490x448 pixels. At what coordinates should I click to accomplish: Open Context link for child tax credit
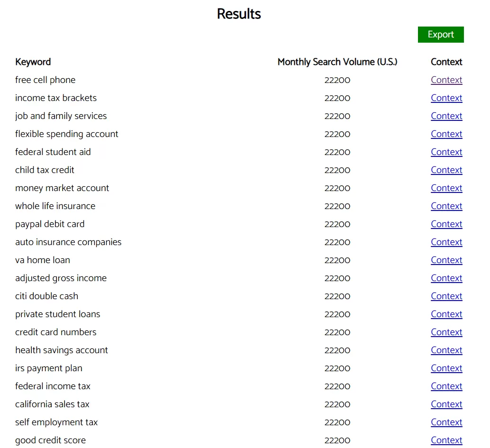pyautogui.click(x=446, y=170)
